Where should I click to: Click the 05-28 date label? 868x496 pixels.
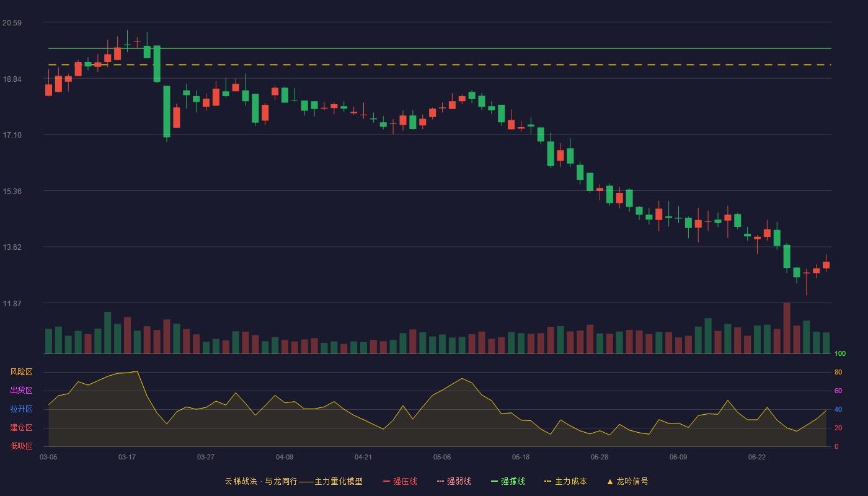click(x=600, y=457)
